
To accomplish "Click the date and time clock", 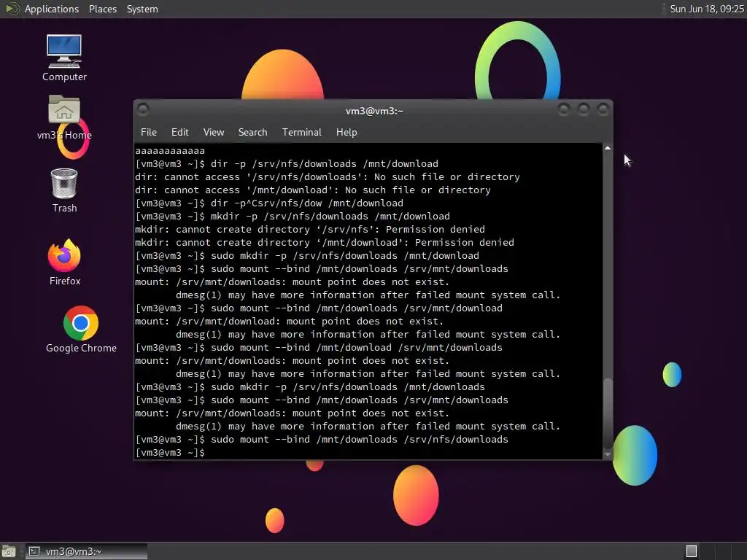I will tap(706, 9).
